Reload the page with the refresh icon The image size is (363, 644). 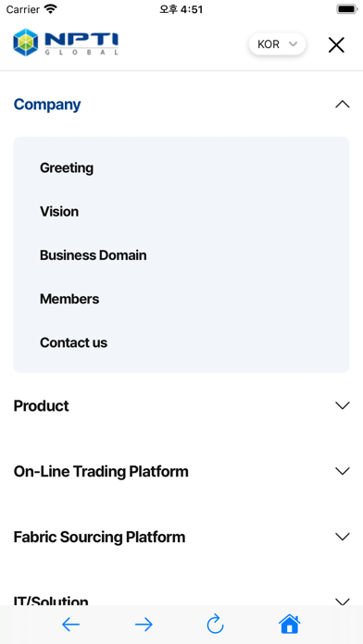tap(215, 624)
